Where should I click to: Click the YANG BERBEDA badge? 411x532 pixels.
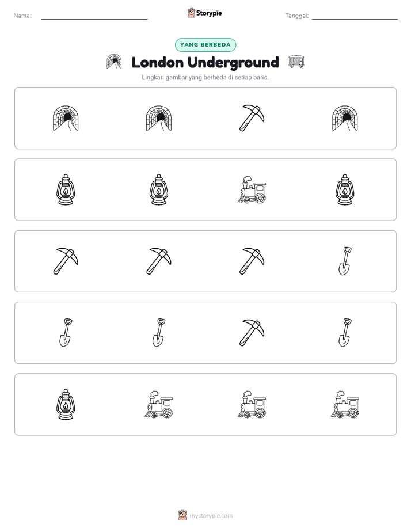point(205,45)
